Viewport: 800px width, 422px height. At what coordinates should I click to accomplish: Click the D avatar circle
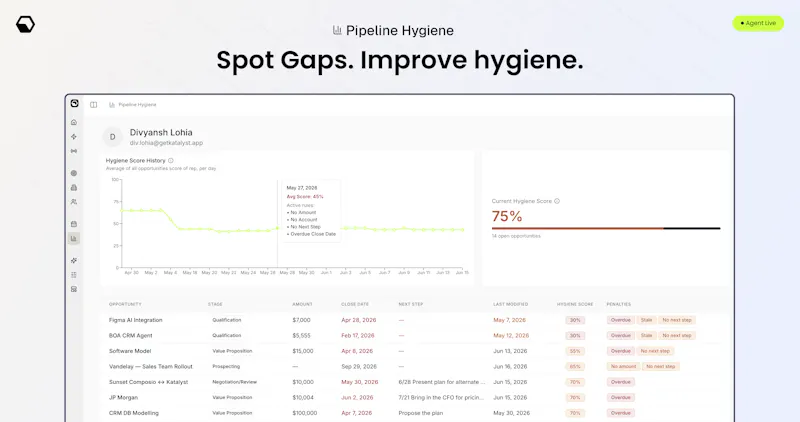tap(113, 137)
